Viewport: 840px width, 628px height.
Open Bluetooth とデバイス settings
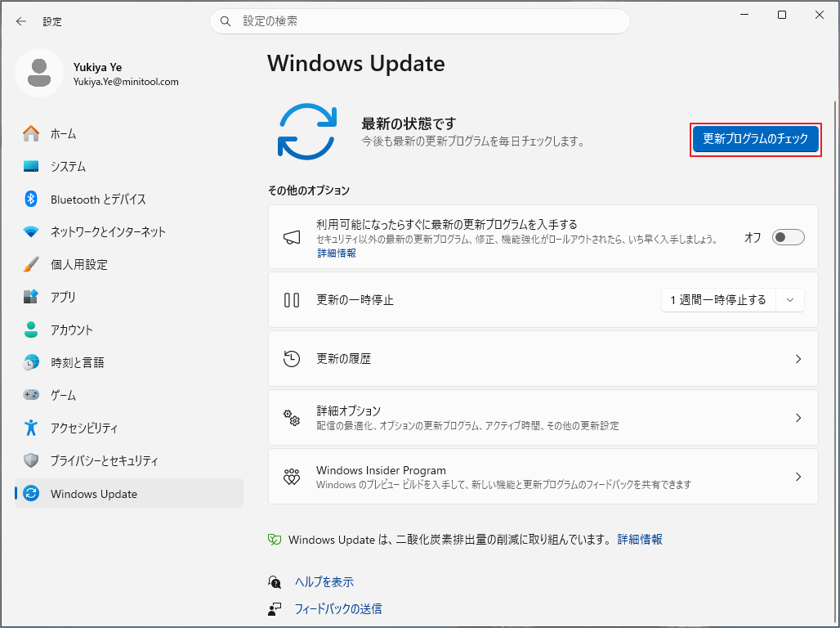click(x=129, y=199)
